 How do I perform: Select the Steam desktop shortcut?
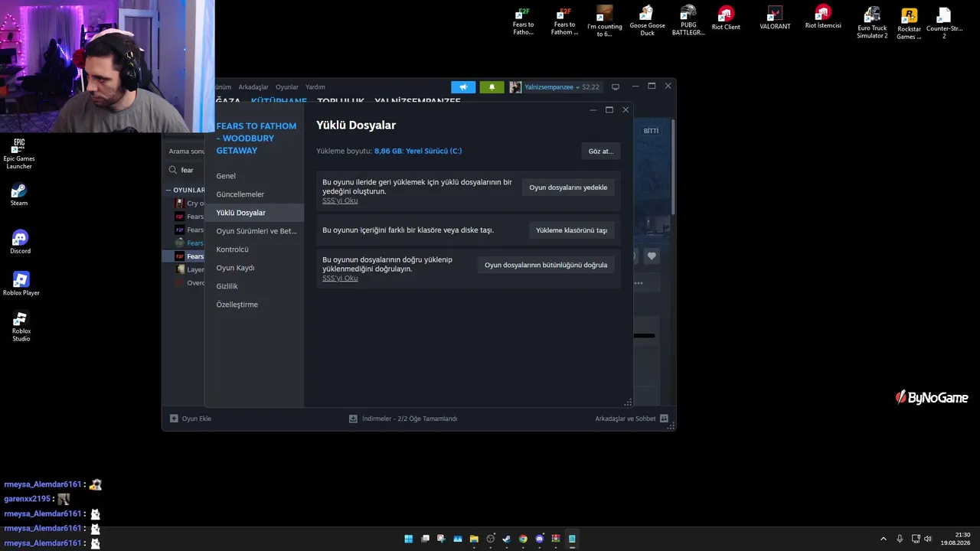point(19,195)
